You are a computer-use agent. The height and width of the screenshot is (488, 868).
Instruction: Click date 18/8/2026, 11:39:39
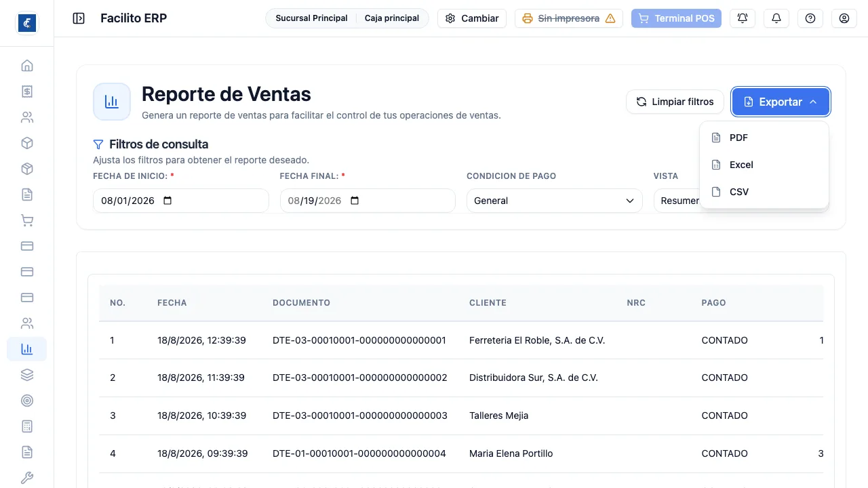[201, 378]
